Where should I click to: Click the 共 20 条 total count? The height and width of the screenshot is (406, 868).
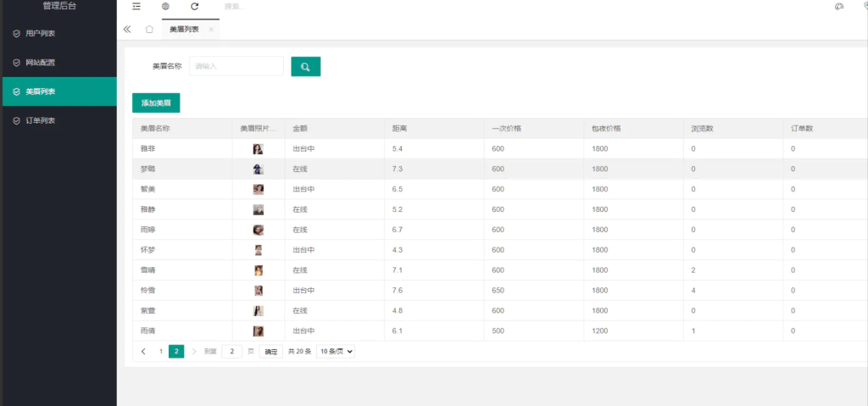pos(300,352)
